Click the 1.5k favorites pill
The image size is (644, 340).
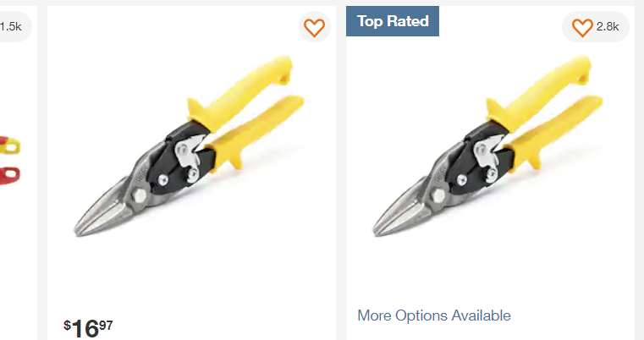pyautogui.click(x=12, y=27)
